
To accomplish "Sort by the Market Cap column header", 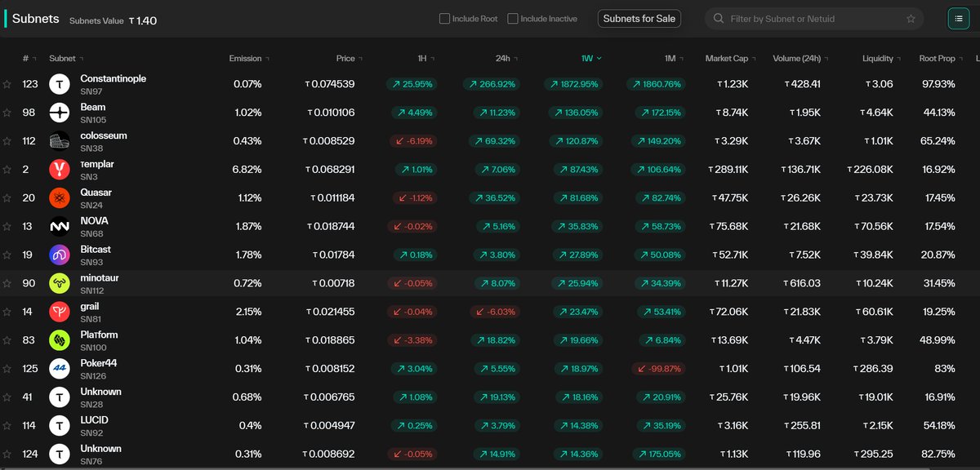I will 730,59.
